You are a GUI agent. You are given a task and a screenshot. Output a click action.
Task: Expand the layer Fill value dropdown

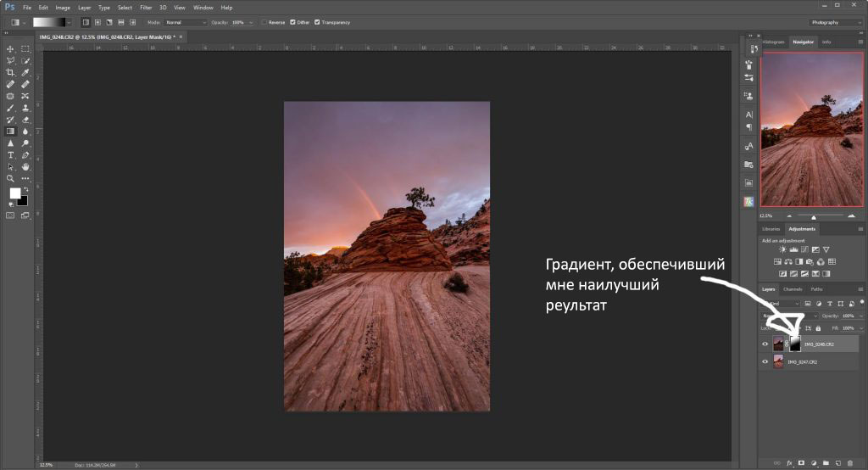tap(861, 327)
